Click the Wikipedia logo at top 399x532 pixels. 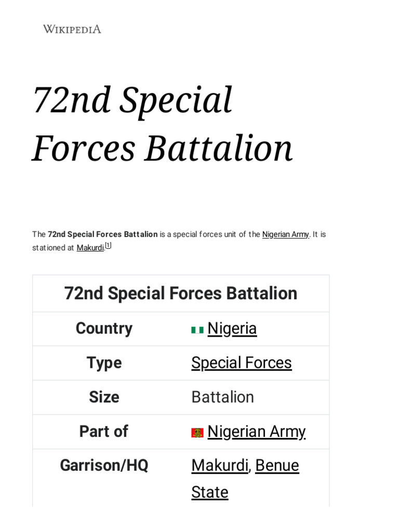[72, 29]
